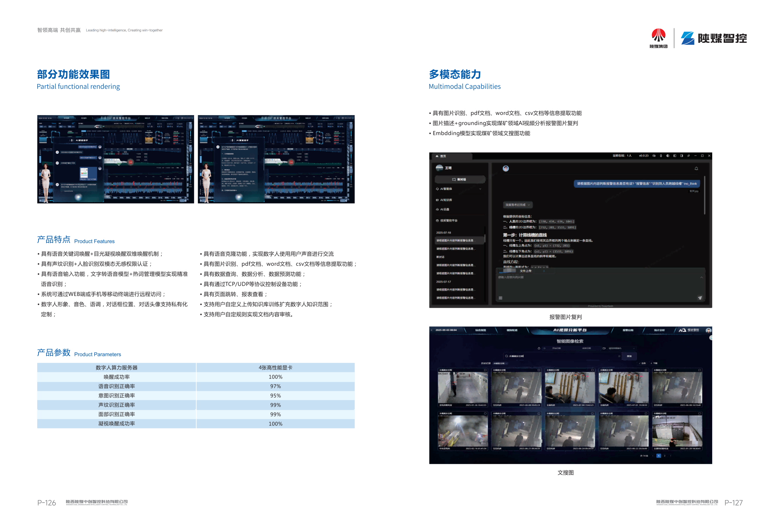Go to page 2 of search results
The image size is (784, 532).
(x=665, y=456)
